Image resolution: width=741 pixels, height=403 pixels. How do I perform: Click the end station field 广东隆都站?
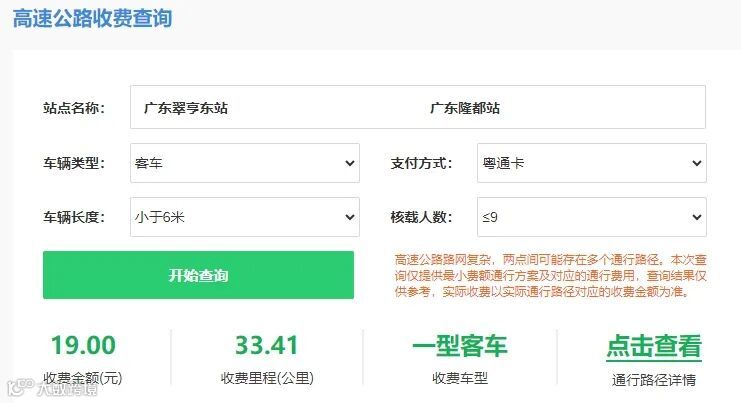(x=465, y=108)
